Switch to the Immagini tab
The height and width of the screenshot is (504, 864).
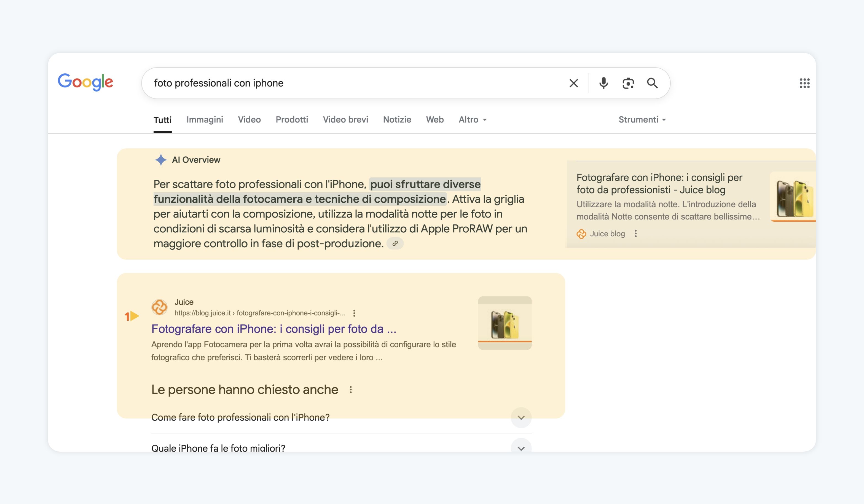205,119
